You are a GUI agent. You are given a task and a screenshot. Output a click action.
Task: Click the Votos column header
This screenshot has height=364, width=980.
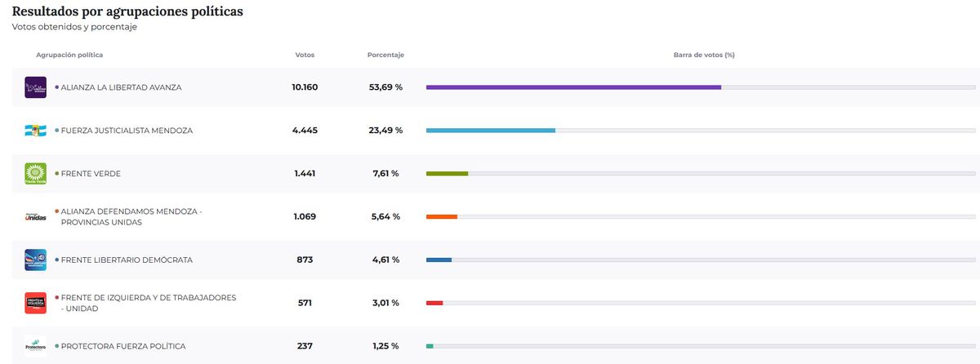click(x=305, y=55)
